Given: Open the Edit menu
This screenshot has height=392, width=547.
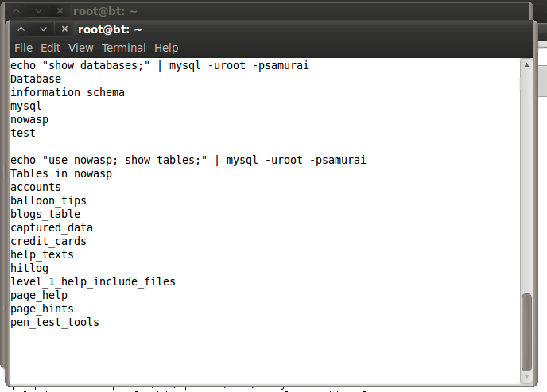Looking at the screenshot, I should [x=50, y=48].
